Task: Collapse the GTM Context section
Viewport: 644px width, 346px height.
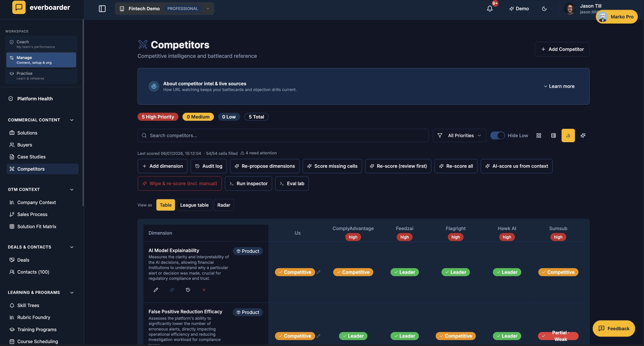Action: pyautogui.click(x=72, y=189)
